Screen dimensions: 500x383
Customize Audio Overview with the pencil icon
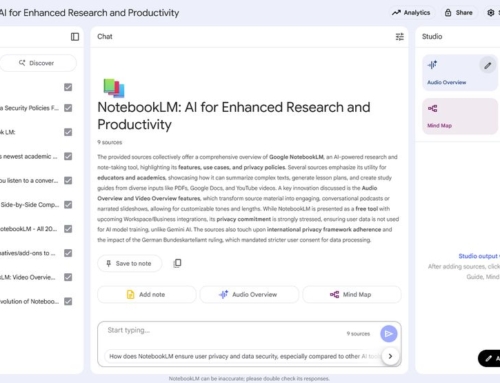pos(488,65)
